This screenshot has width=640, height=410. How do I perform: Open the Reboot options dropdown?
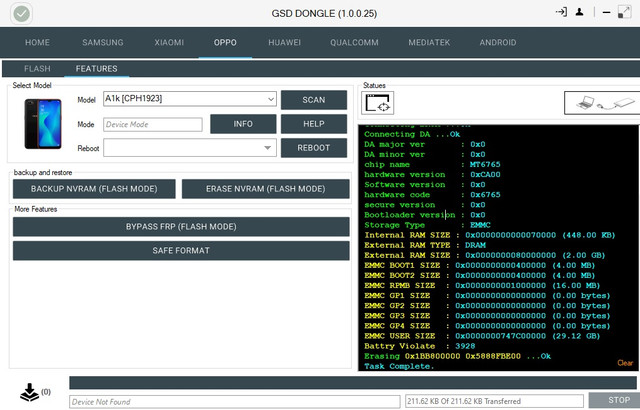point(268,148)
